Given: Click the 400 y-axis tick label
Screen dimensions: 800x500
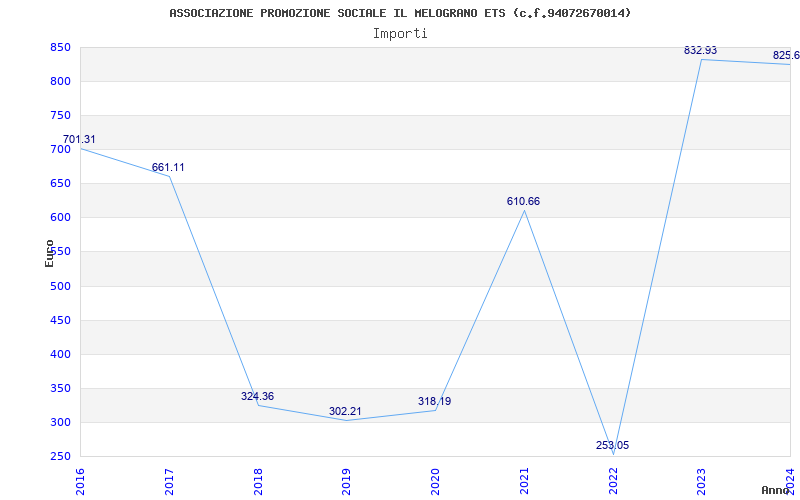Looking at the screenshot, I should click(60, 355).
